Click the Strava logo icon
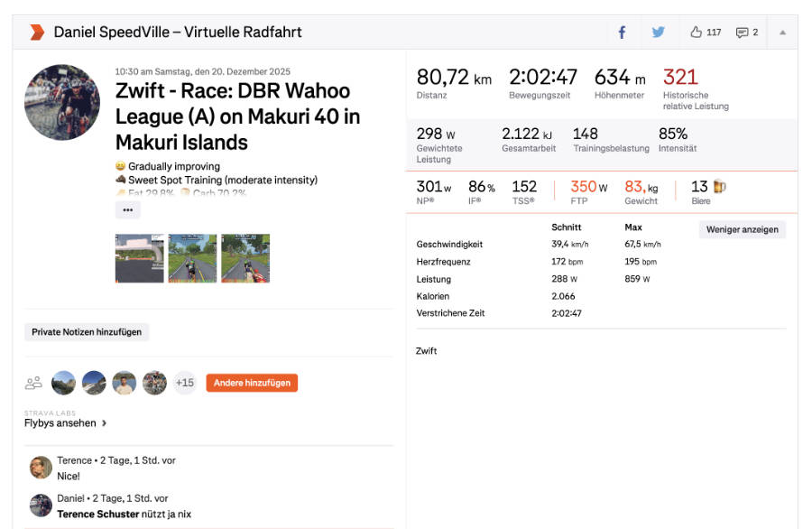812x529 pixels. (x=37, y=32)
